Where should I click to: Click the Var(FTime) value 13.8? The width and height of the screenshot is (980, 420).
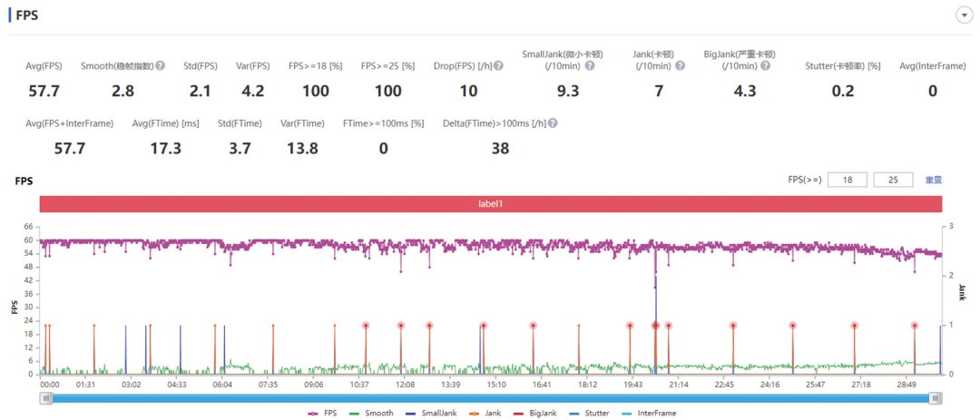coord(302,149)
